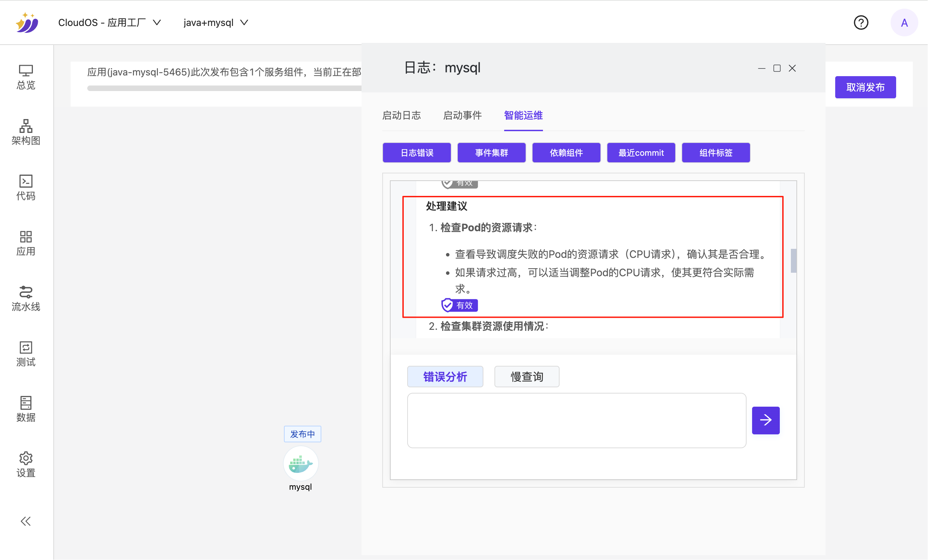Collapse the left sidebar with double chevron
This screenshot has height=560, width=928.
click(26, 521)
